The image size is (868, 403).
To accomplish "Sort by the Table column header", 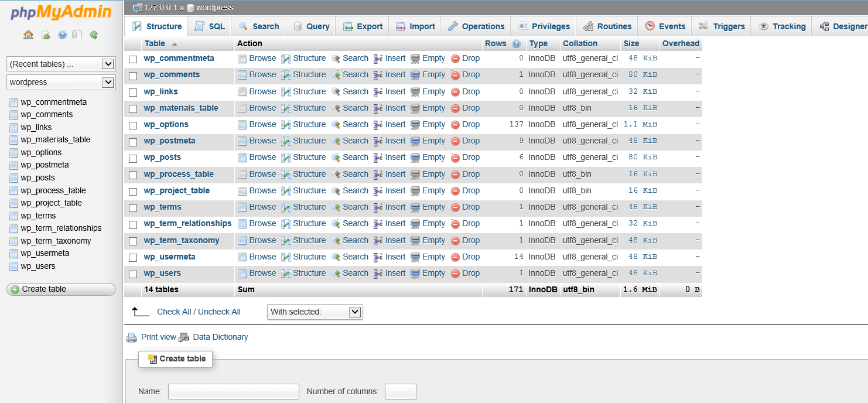I will tap(155, 44).
